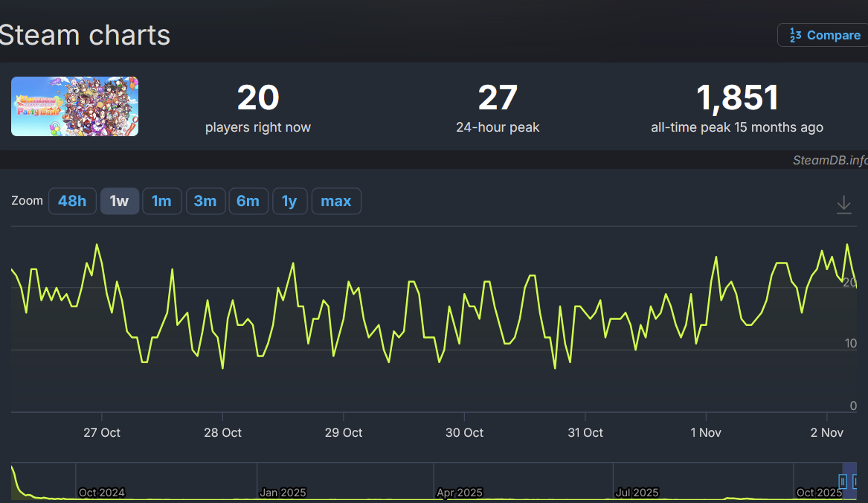Click the 27 24-hour peak figure
This screenshot has height=503, width=868.
[x=498, y=97]
